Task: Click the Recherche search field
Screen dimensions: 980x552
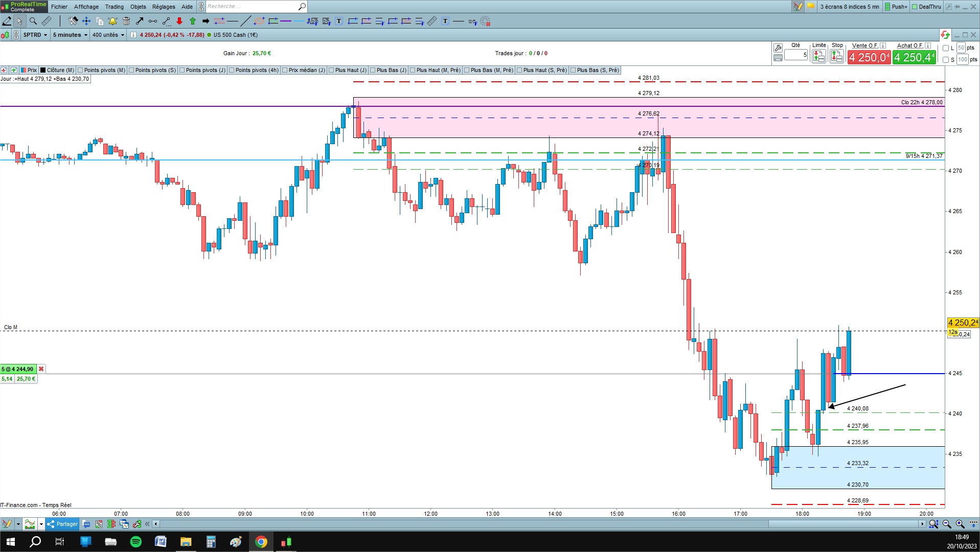Action: coord(252,7)
